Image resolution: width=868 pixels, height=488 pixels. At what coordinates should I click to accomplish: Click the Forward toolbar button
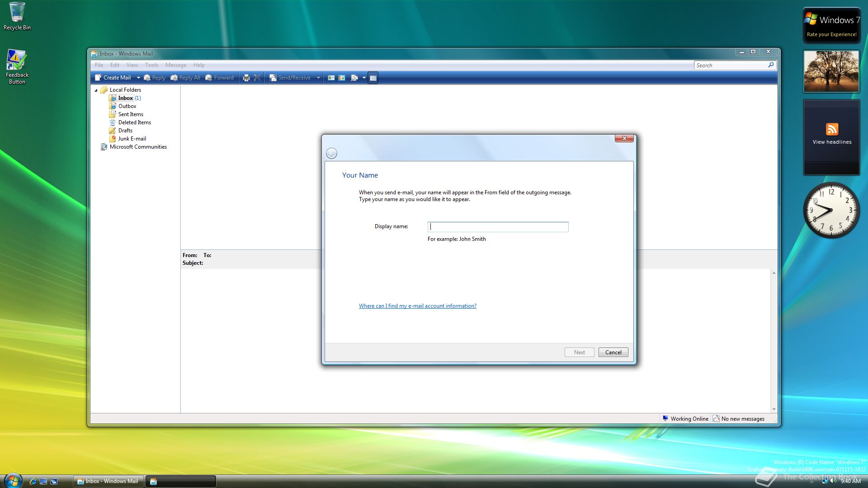click(220, 78)
